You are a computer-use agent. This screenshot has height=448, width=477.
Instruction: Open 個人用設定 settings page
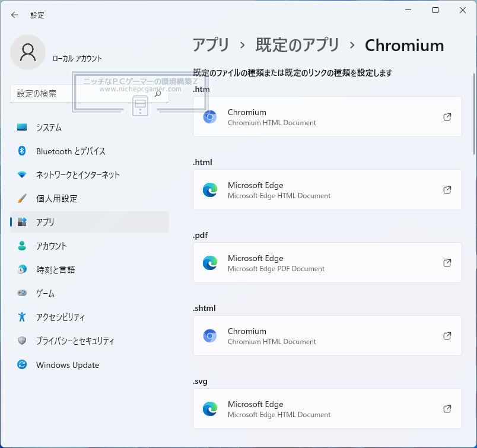(x=90, y=198)
